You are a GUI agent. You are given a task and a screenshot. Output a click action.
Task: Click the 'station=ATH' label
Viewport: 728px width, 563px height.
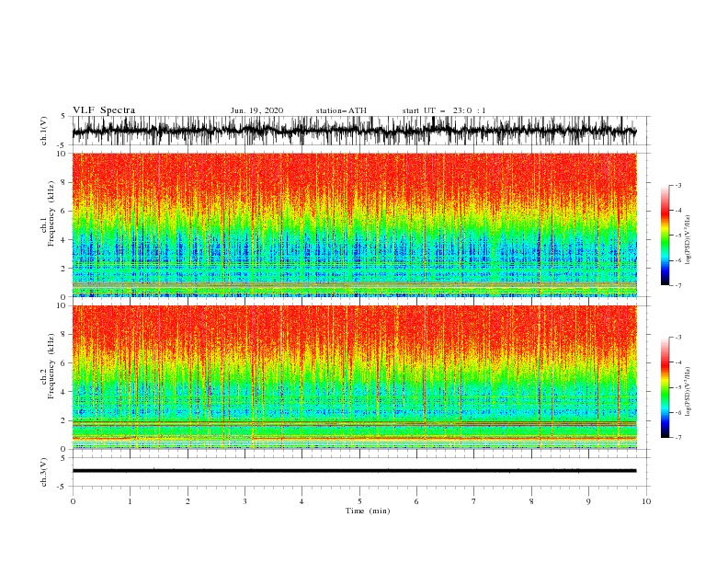(341, 110)
